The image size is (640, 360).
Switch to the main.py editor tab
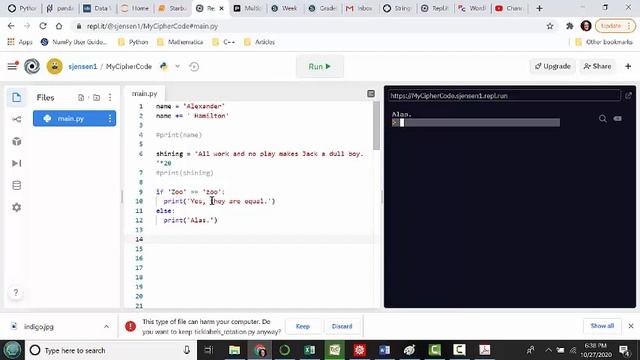144,93
